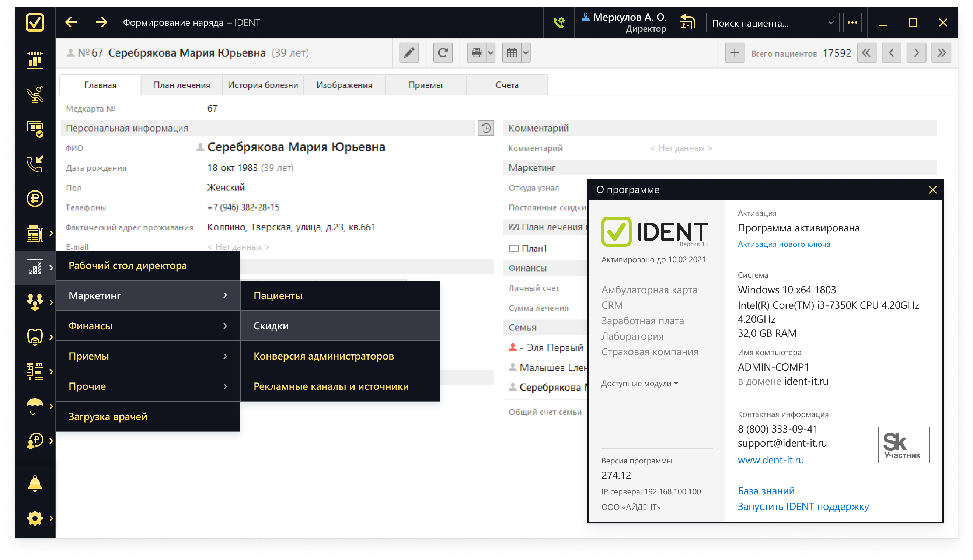
Task: Click the Активация нового ключа link
Action: tap(784, 244)
